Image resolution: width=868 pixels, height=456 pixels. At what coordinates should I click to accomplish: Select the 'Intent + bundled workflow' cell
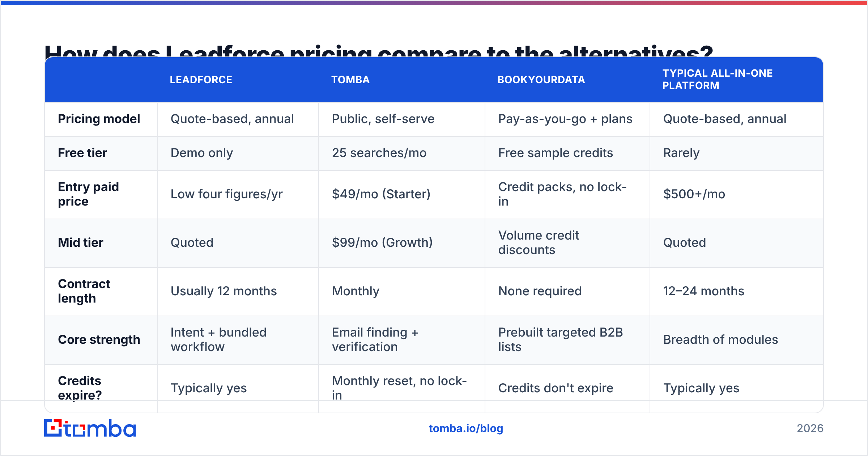coord(238,340)
